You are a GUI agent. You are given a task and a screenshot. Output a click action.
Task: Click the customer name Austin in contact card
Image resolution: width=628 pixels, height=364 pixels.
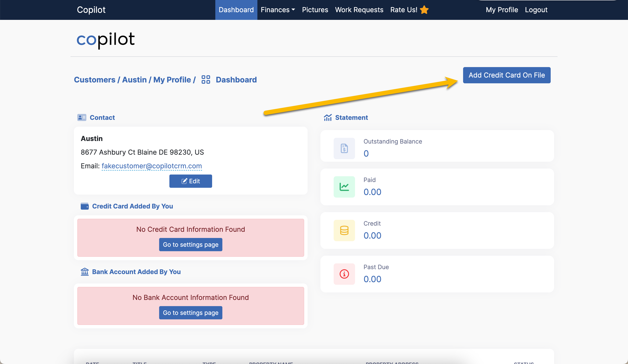(92, 138)
